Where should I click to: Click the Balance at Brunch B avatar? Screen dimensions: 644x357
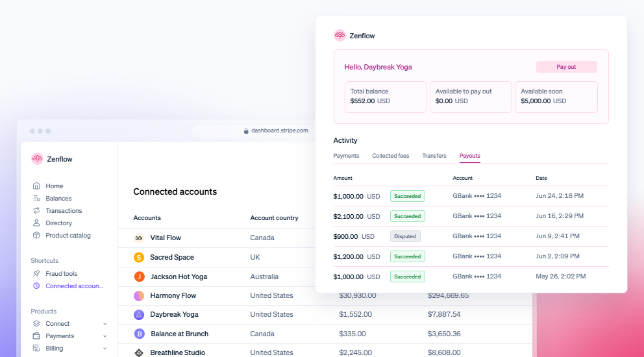point(139,334)
